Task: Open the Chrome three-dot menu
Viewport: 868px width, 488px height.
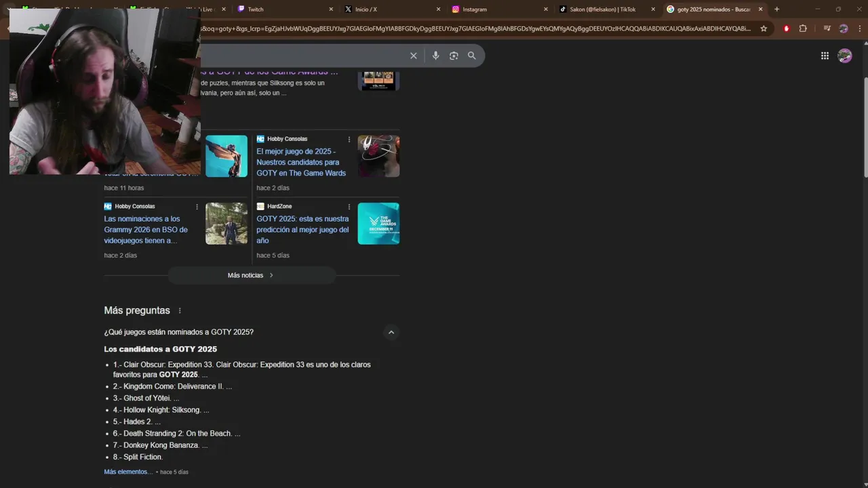Action: [860, 28]
